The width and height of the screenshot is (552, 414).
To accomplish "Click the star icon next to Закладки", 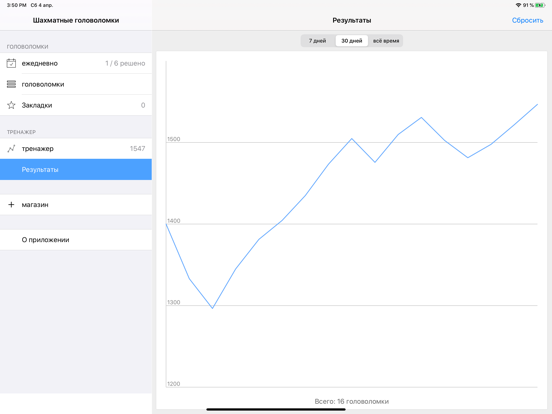I will (x=11, y=105).
